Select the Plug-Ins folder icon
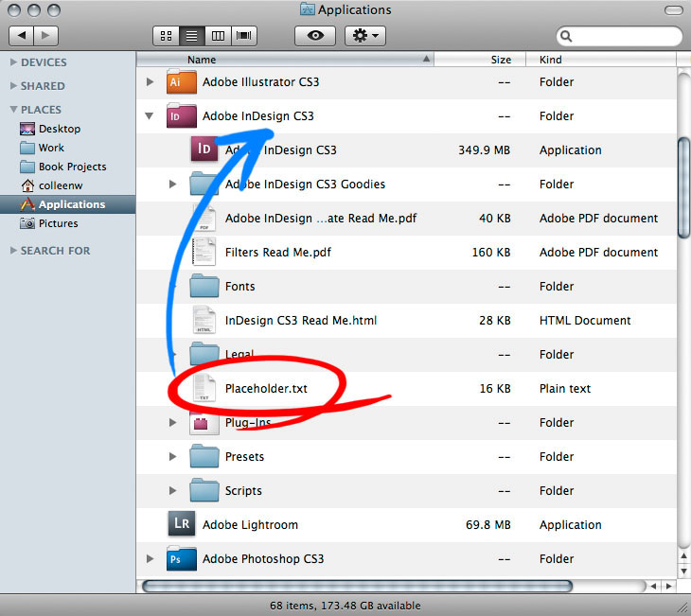This screenshot has width=691, height=616. [204, 423]
